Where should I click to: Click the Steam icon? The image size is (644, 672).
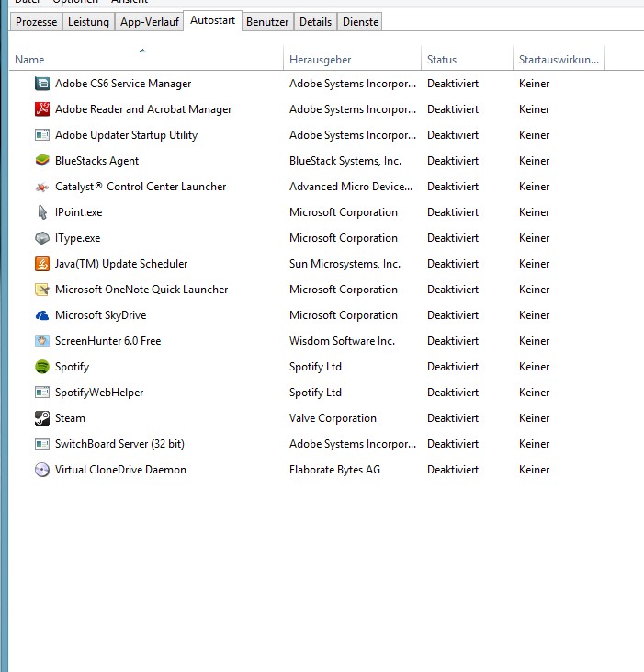coord(42,418)
